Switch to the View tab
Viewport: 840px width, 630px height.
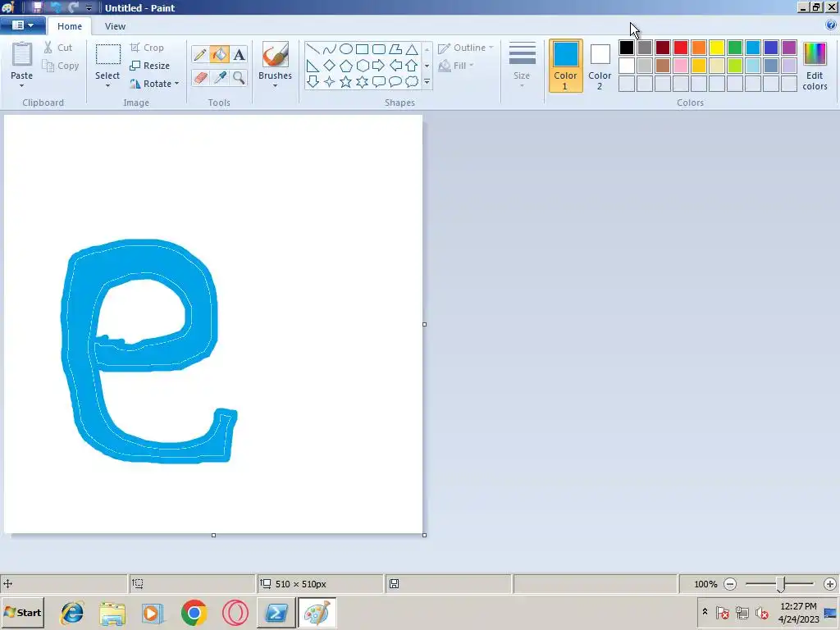[115, 26]
